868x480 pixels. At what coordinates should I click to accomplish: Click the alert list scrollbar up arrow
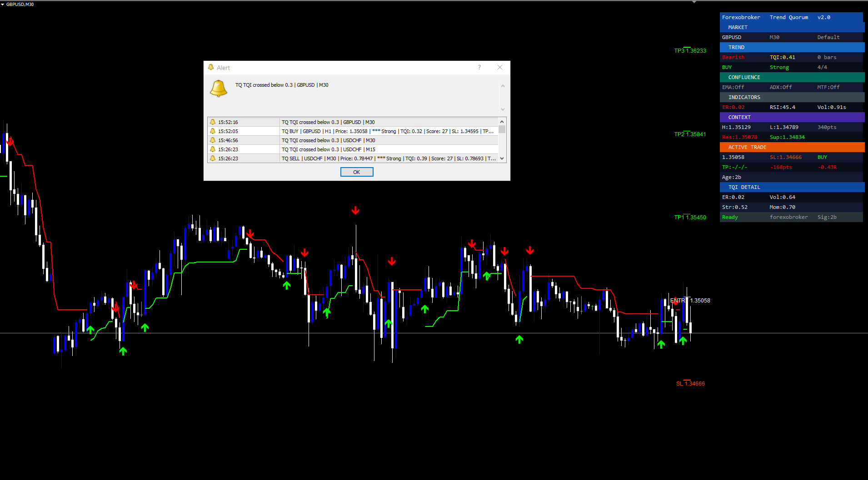point(502,122)
